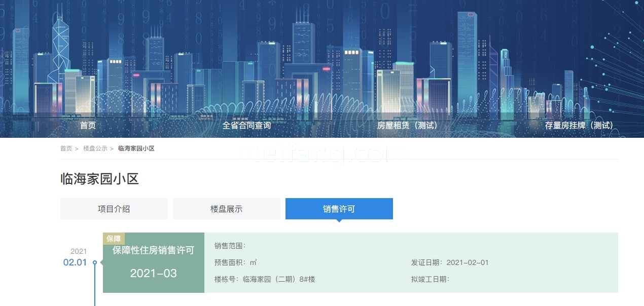Click the timeline circle marker beside 02.01

[95, 262]
